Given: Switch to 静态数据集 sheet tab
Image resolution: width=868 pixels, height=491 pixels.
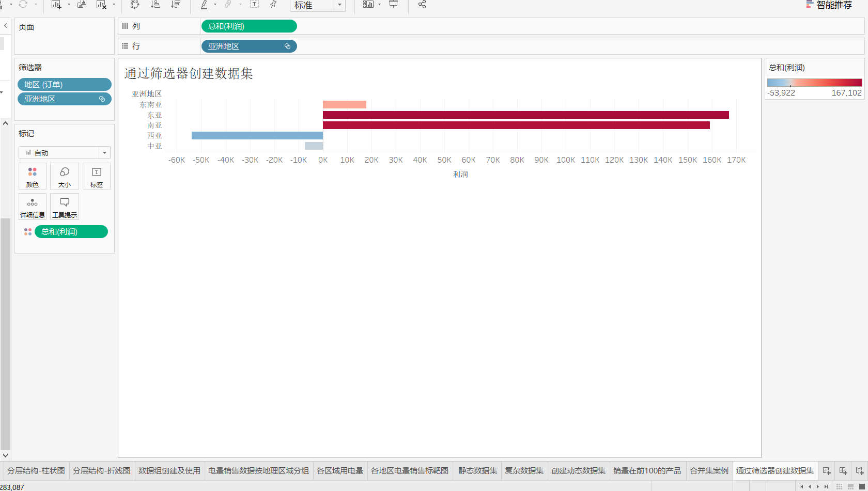Looking at the screenshot, I should pyautogui.click(x=478, y=471).
